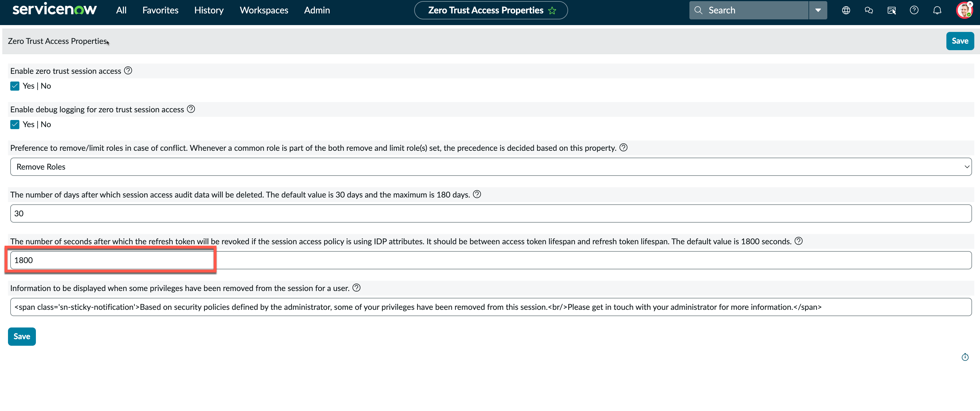Favorite the Zero Trust Access Properties star
980x411 pixels.
coord(552,11)
